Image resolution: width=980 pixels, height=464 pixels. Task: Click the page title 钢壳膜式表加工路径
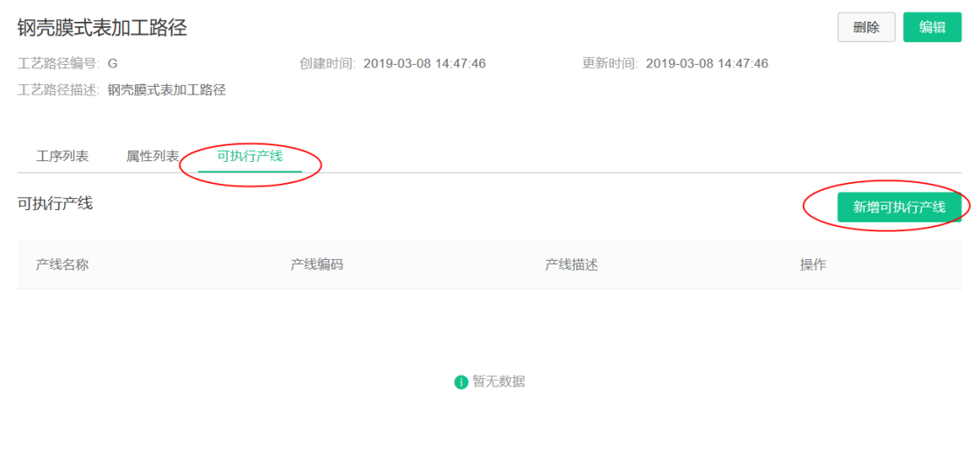pyautogui.click(x=102, y=27)
